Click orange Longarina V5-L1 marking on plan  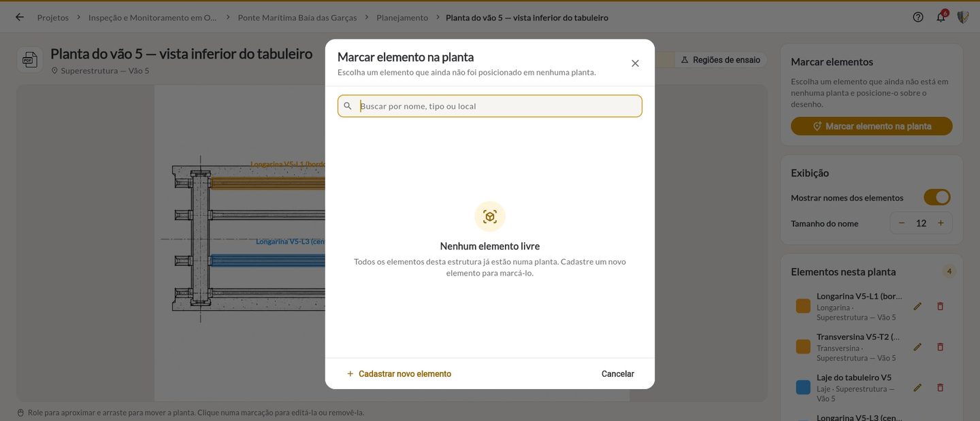268,183
